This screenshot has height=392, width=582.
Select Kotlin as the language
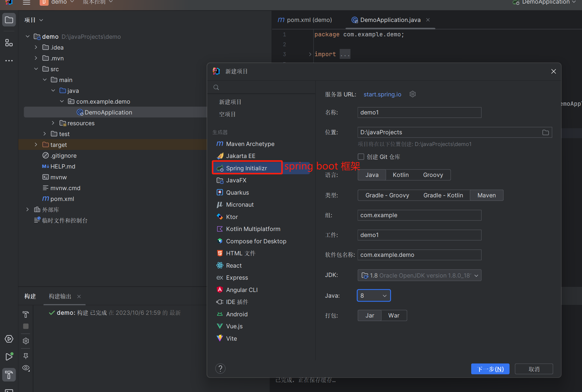pyautogui.click(x=400, y=175)
